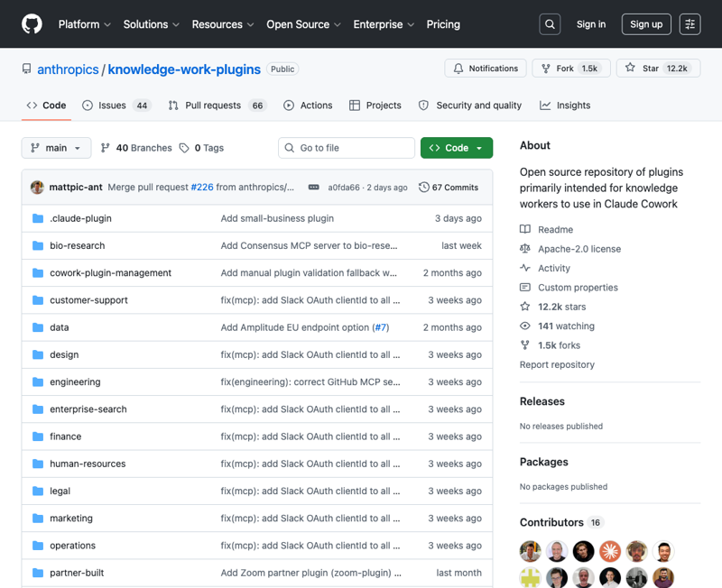Switch to the Actions tab
Viewport: 722px width, 588px height.
[308, 106]
